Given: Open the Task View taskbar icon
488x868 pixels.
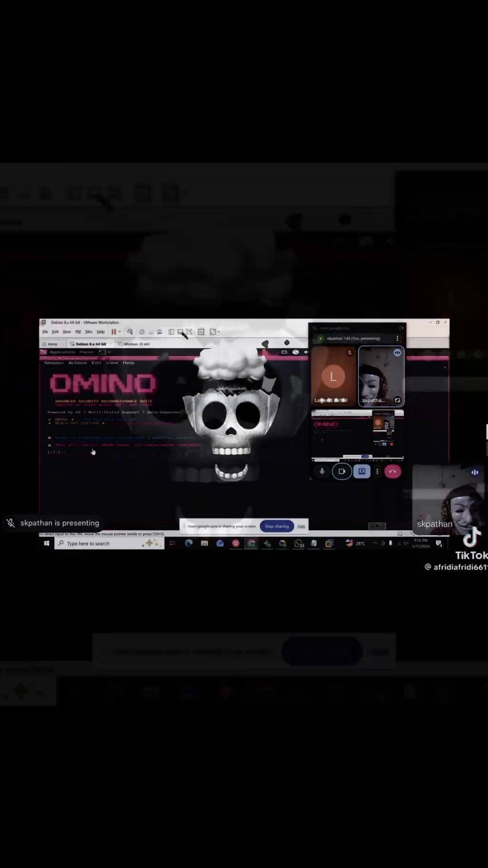Looking at the screenshot, I should click(173, 543).
